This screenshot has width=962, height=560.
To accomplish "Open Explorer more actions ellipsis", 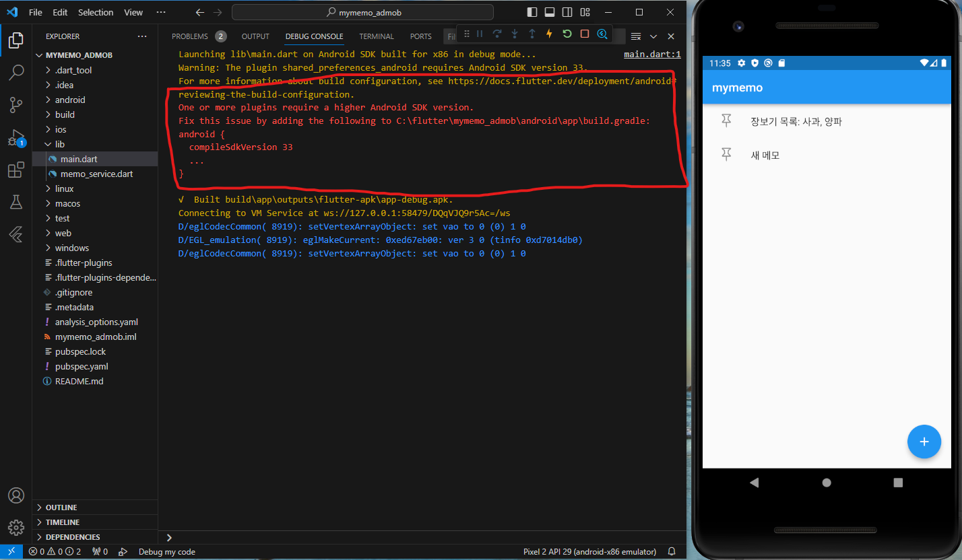I will click(x=141, y=36).
